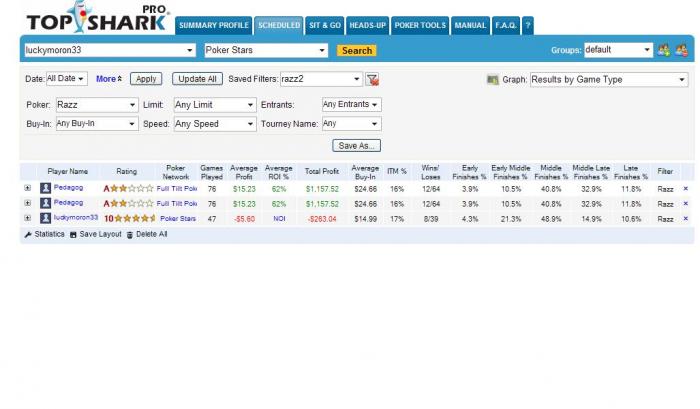Open the Any Entrants dropdown

[351, 104]
